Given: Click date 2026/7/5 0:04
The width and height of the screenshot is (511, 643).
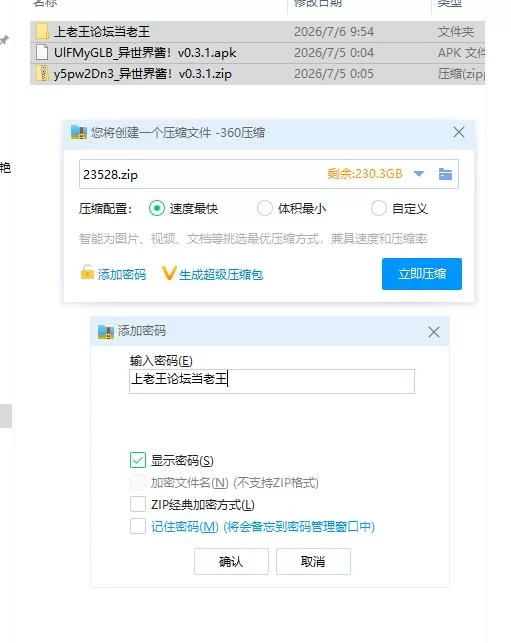Looking at the screenshot, I should pyautogui.click(x=334, y=53).
